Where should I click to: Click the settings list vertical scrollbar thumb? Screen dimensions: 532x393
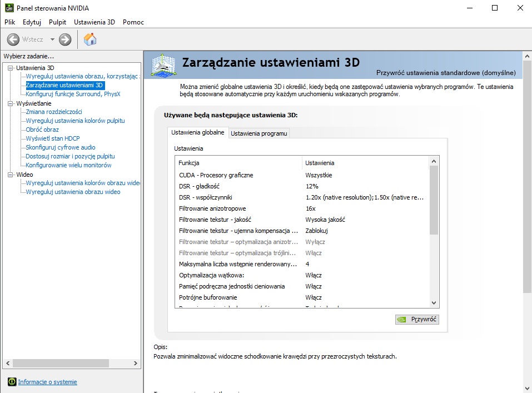434,200
